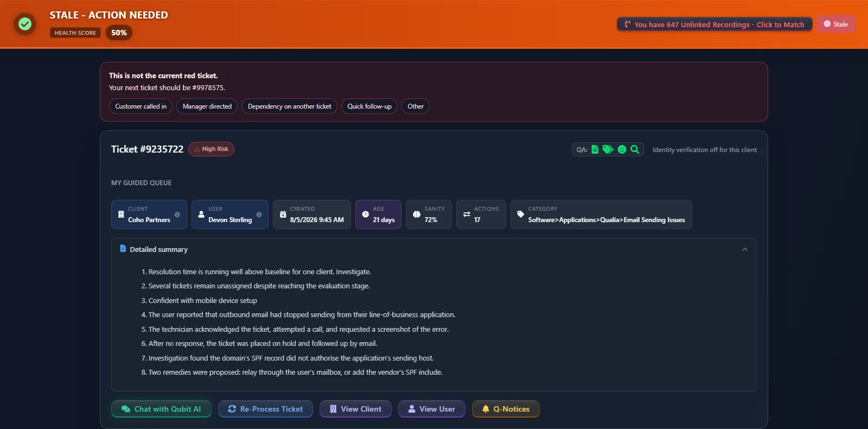Click the building icon on the Client card
The height and width of the screenshot is (429, 868).
(x=121, y=214)
